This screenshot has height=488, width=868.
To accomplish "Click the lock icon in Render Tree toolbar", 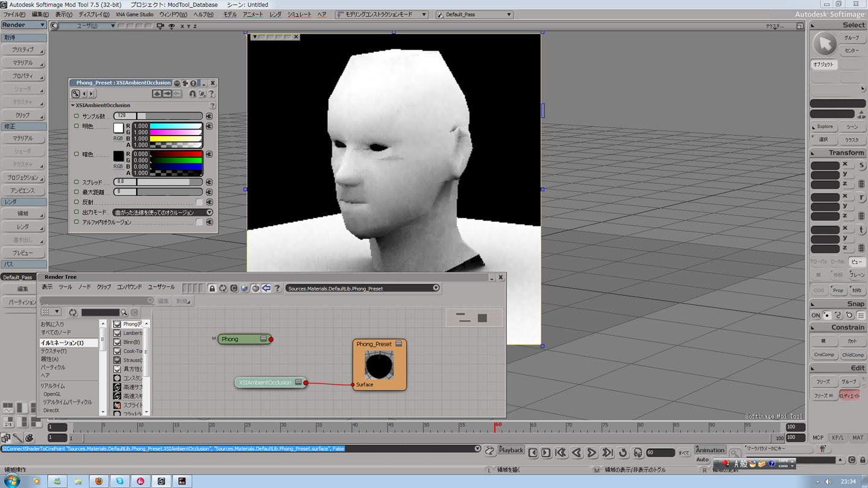I will (x=212, y=289).
